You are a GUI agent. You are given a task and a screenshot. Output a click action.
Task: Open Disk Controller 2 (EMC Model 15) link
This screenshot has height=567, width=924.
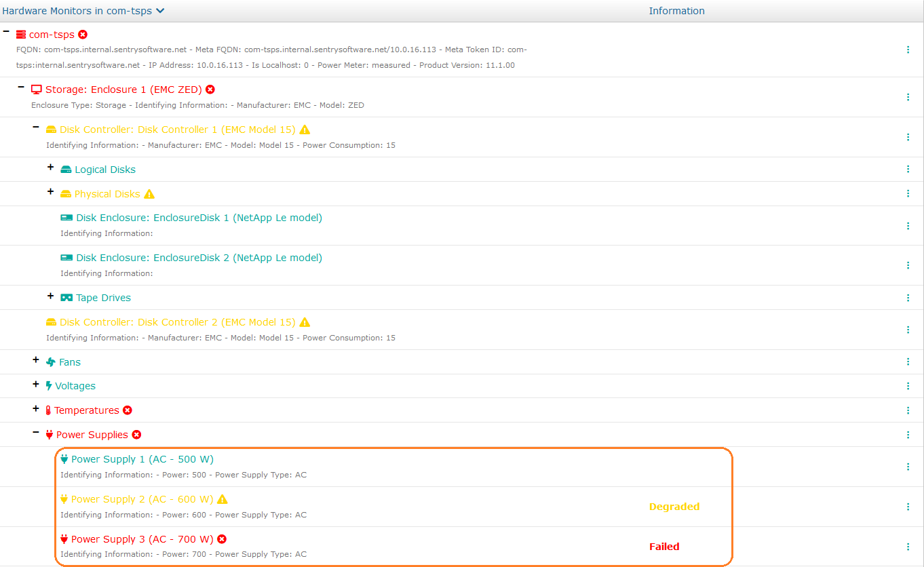point(177,322)
